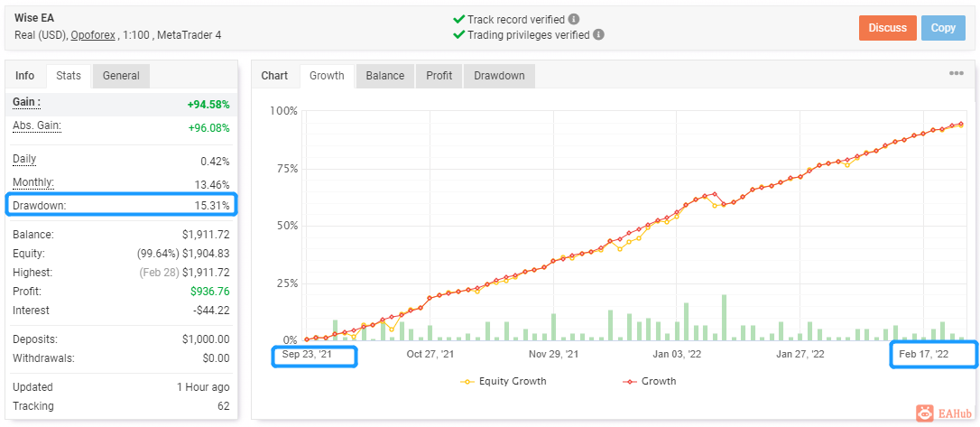Open the three-dots chart options menu

coord(957,73)
